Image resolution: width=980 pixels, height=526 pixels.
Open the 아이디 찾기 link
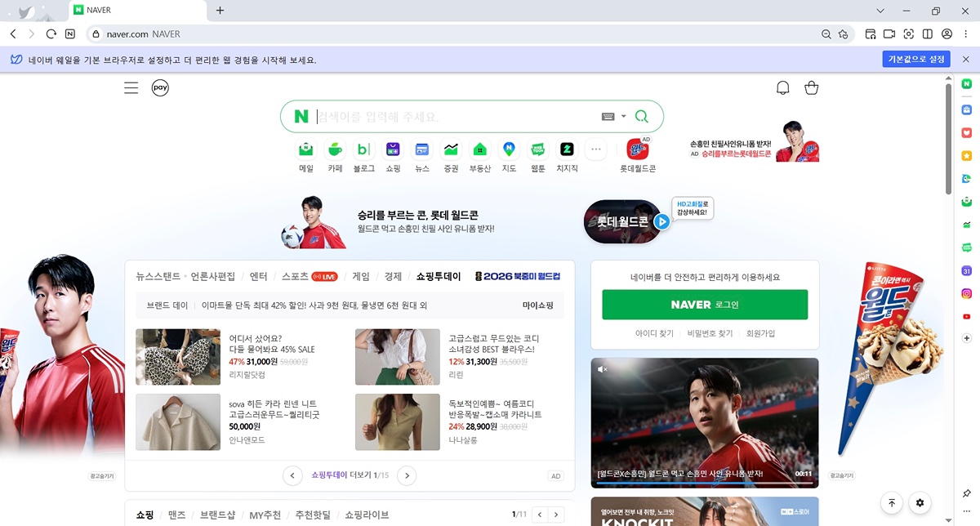pos(655,333)
